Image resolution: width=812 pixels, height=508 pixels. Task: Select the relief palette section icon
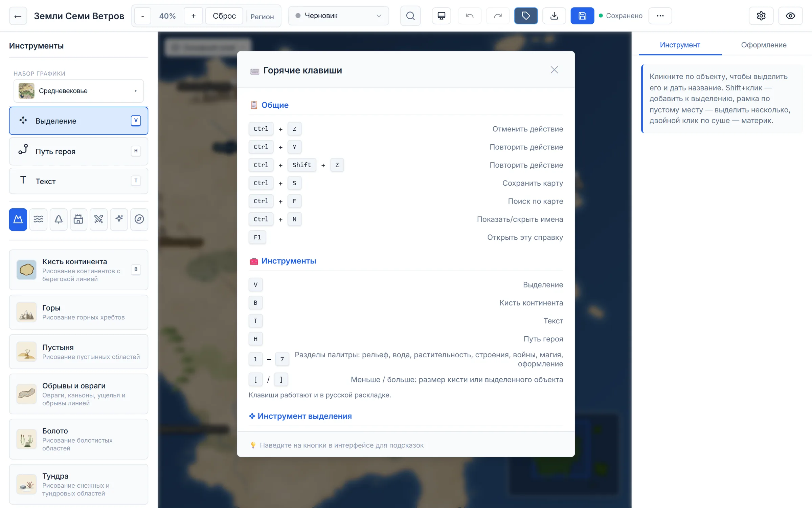(18, 219)
